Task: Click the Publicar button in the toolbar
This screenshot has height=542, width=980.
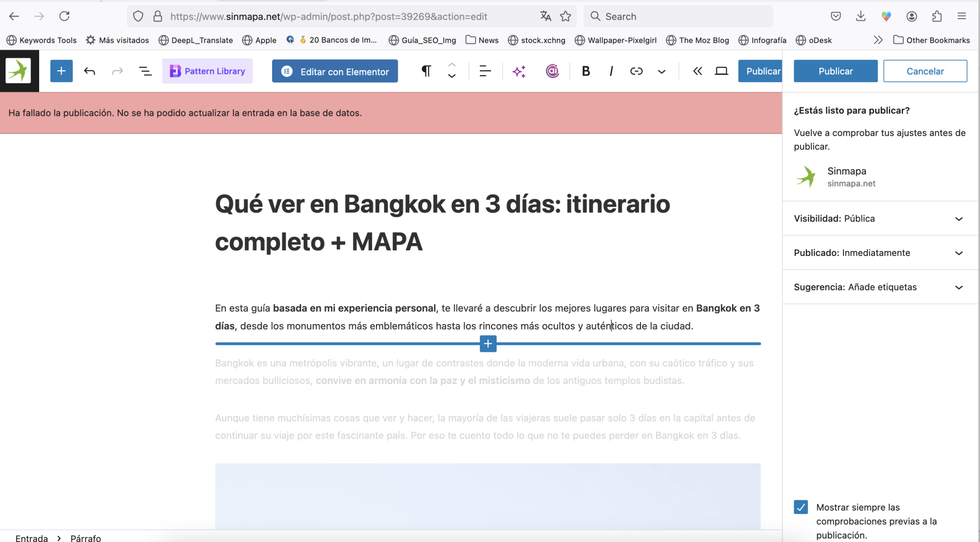Action: click(x=760, y=71)
